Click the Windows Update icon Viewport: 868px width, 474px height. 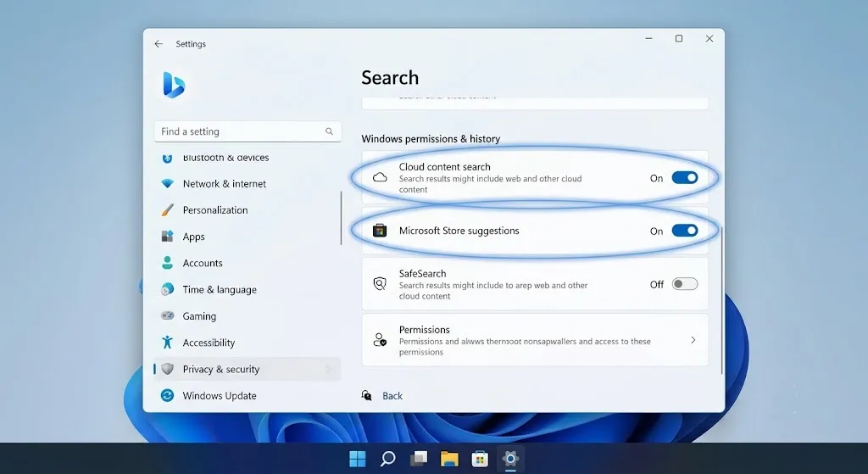167,395
